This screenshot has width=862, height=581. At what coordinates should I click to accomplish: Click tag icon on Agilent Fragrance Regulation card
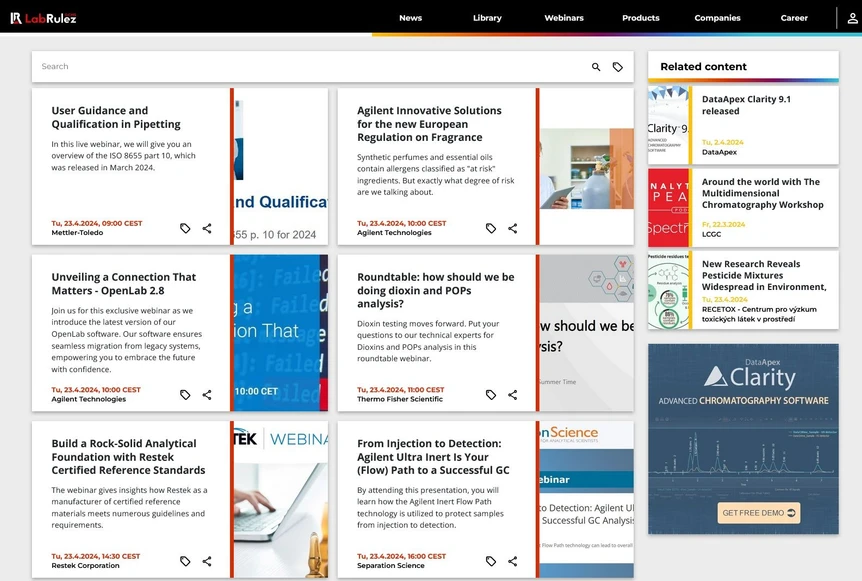491,228
